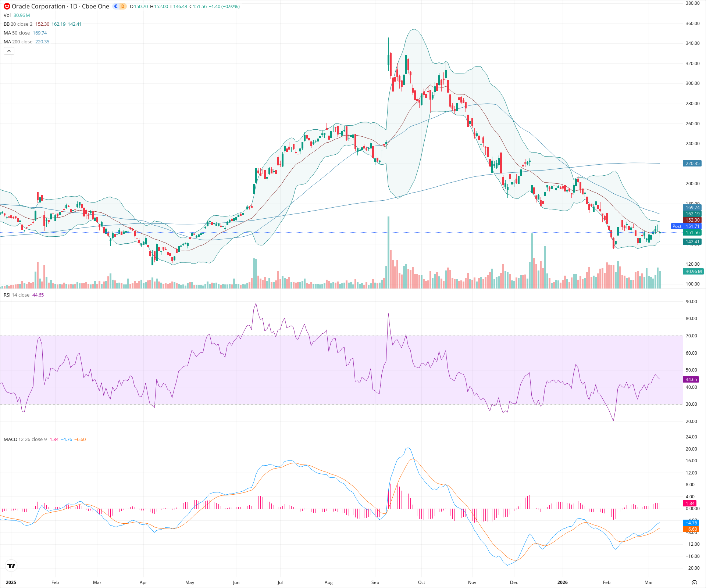Viewport: 706px width, 588px height.
Task: Click the 2026 label on the time axis
Action: (563, 582)
